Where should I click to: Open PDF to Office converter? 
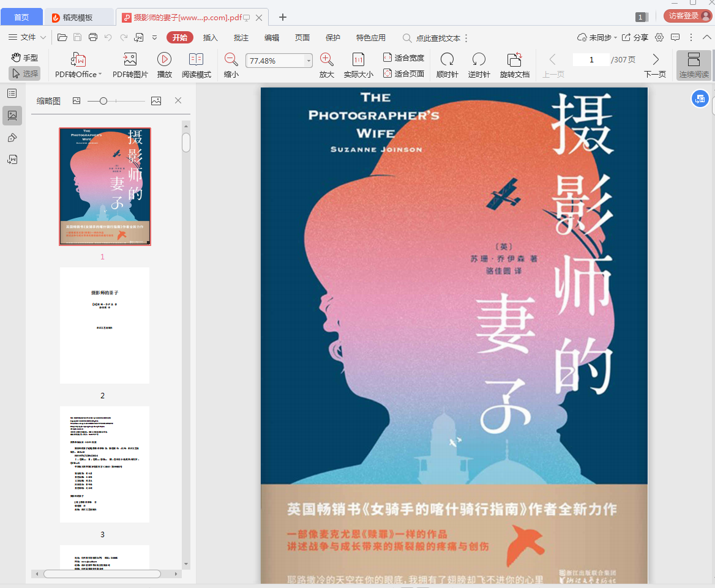78,65
